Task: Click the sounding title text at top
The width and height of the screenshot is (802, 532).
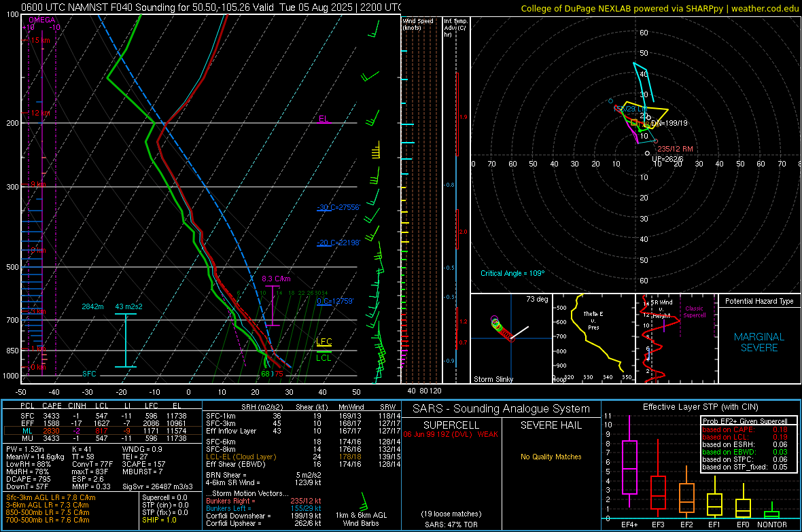Action: (x=211, y=7)
